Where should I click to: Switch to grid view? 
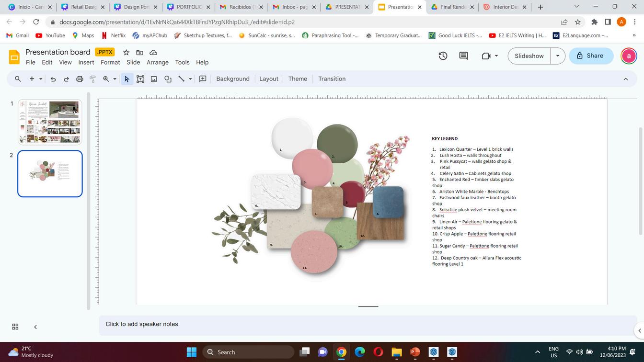click(x=15, y=327)
